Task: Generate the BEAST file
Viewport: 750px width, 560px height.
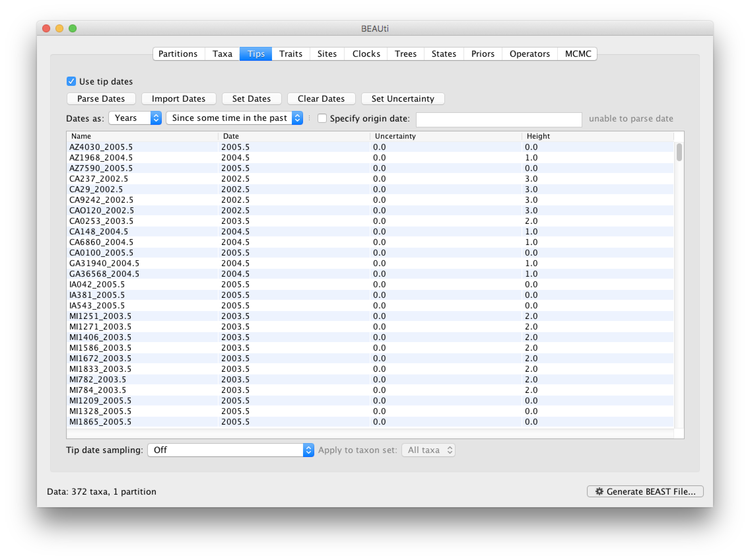Action: coord(645,492)
